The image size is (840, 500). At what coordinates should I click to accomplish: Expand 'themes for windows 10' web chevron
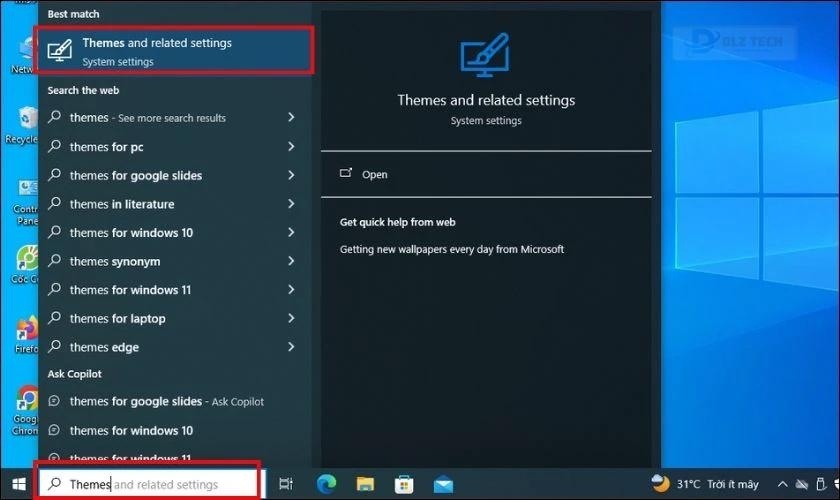click(x=291, y=233)
